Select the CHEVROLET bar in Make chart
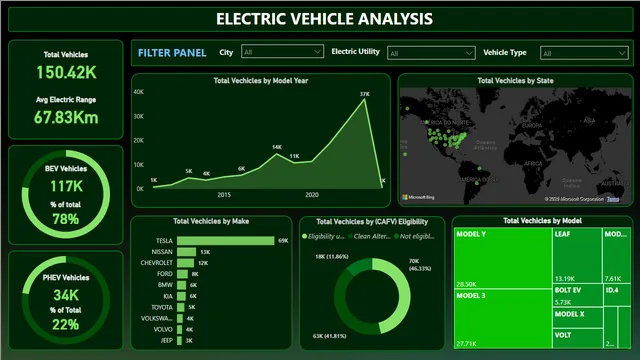Screen dimensions: 640x360 point(186,263)
